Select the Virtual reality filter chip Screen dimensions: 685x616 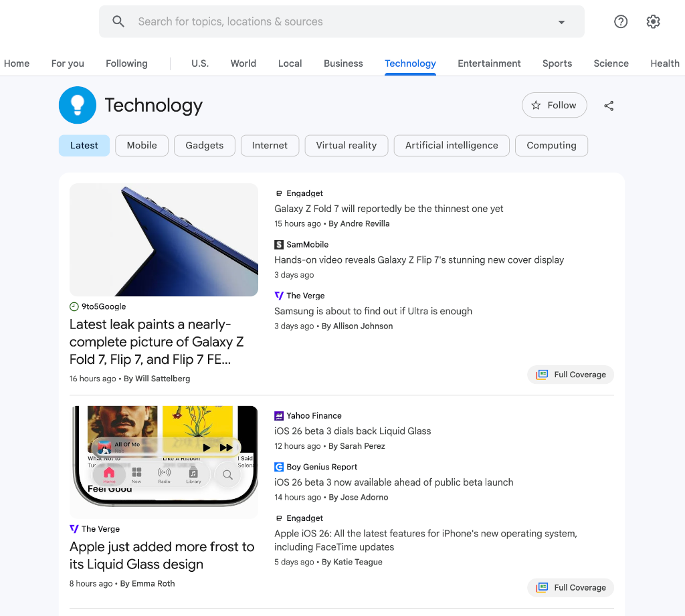point(346,145)
